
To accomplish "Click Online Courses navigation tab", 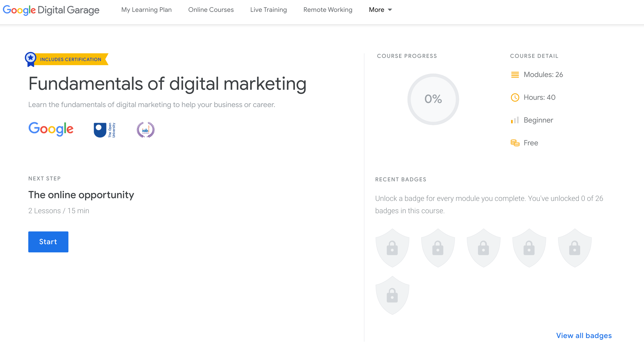I will (x=210, y=10).
